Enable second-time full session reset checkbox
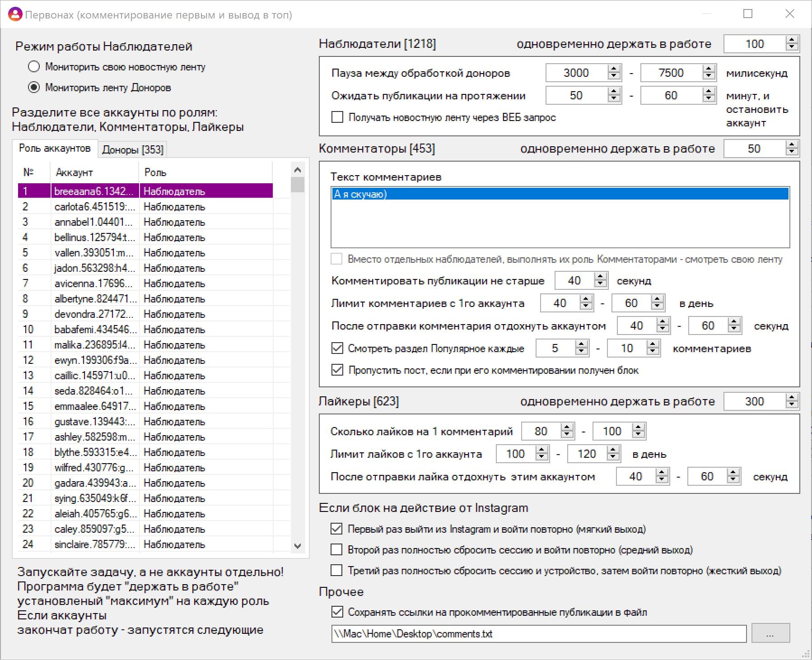 point(336,549)
